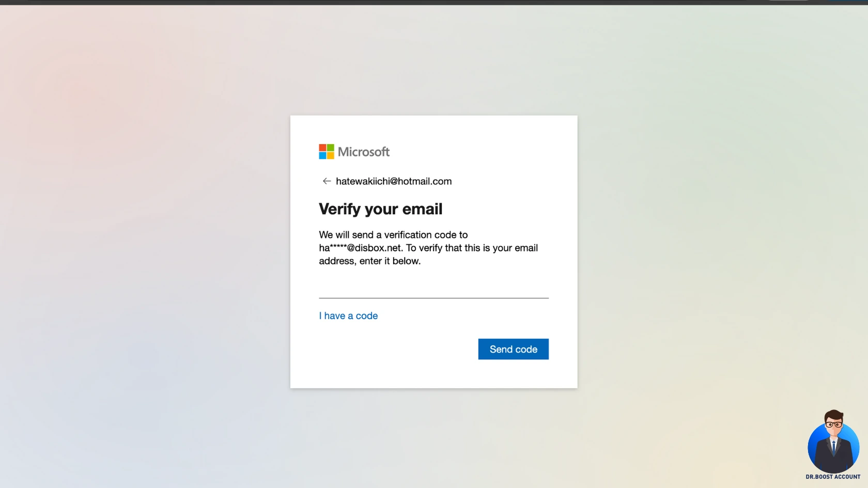Click the Send code button
This screenshot has width=868, height=488.
514,349
